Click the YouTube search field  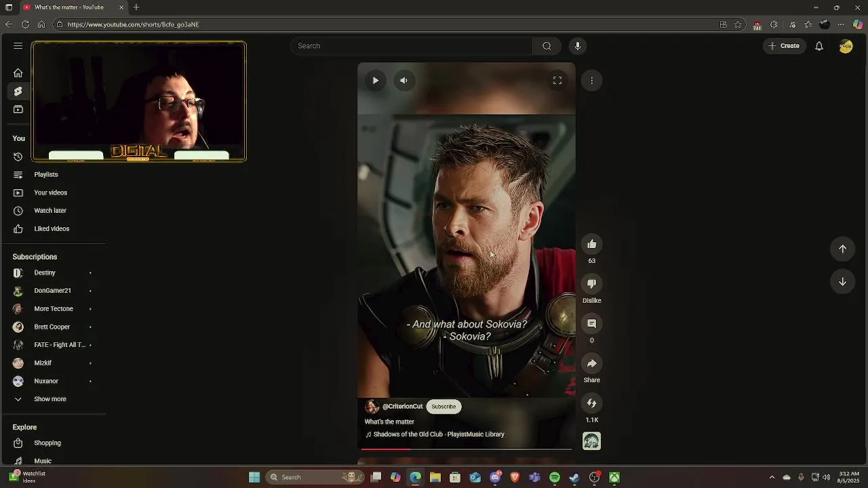[x=412, y=46]
